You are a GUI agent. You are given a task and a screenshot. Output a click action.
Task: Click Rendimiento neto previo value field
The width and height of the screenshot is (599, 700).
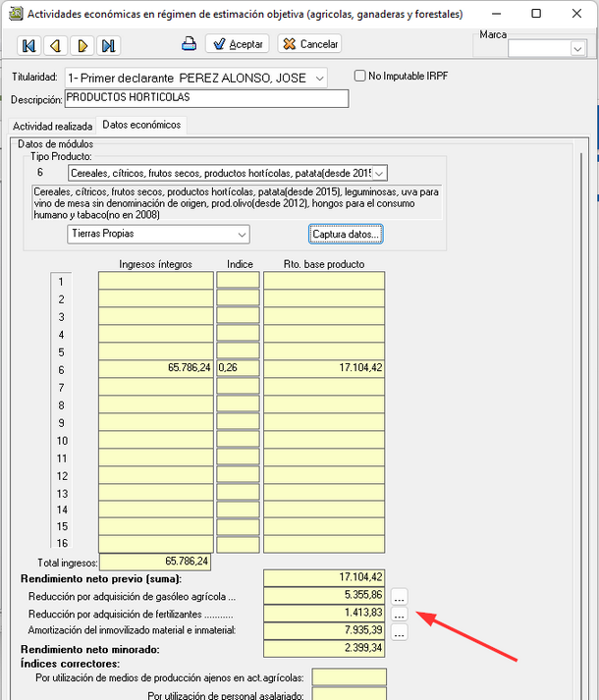click(x=324, y=577)
